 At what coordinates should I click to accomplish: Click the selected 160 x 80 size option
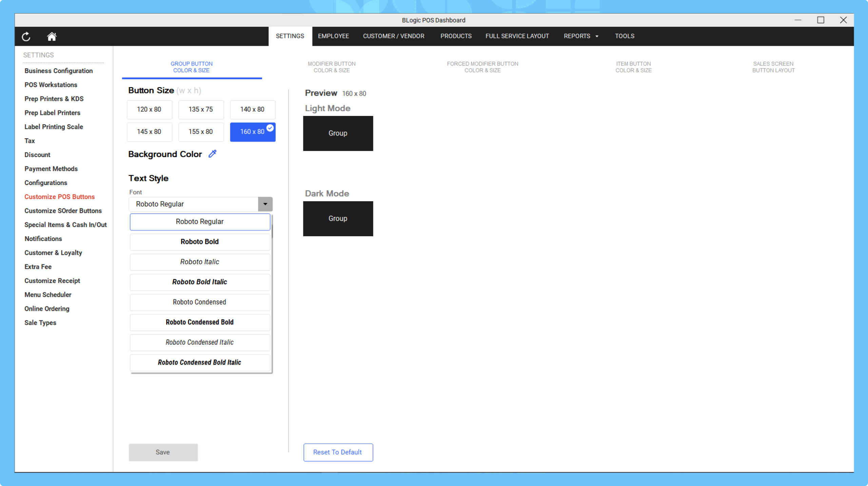pos(252,132)
